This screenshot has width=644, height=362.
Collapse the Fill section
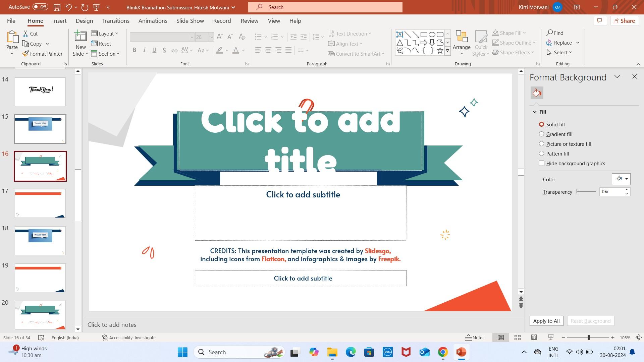point(535,112)
